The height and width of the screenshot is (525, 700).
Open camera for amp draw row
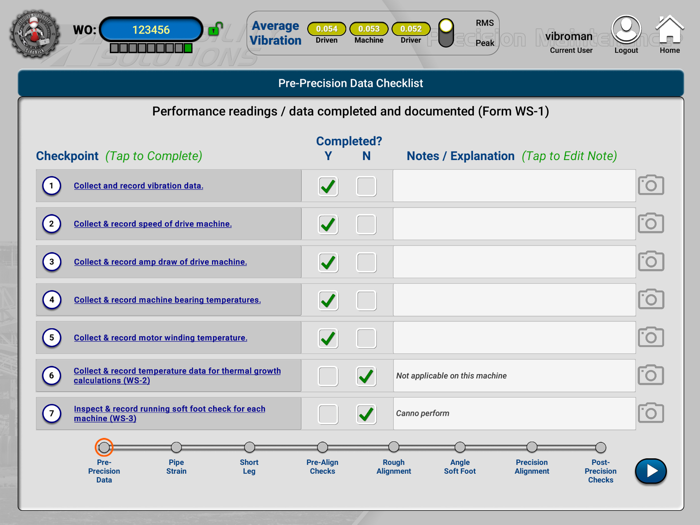coord(651,261)
